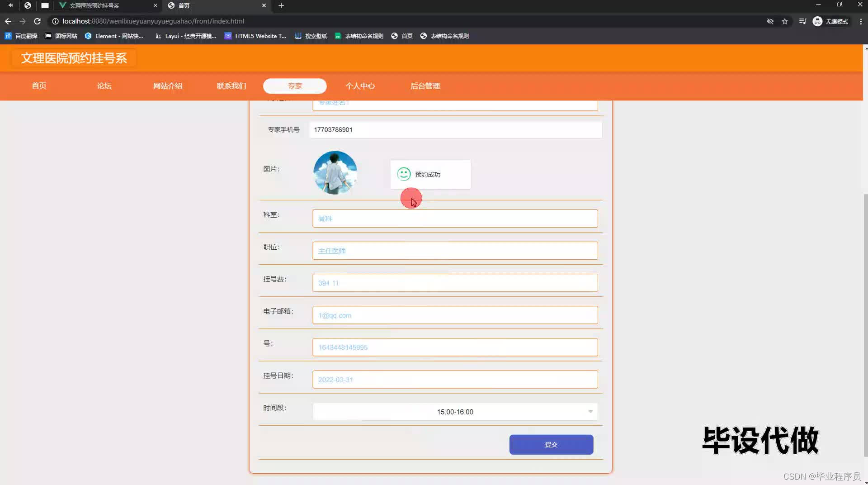Click the 专家手机号 input field
The width and height of the screenshot is (868, 485).
coord(455,130)
